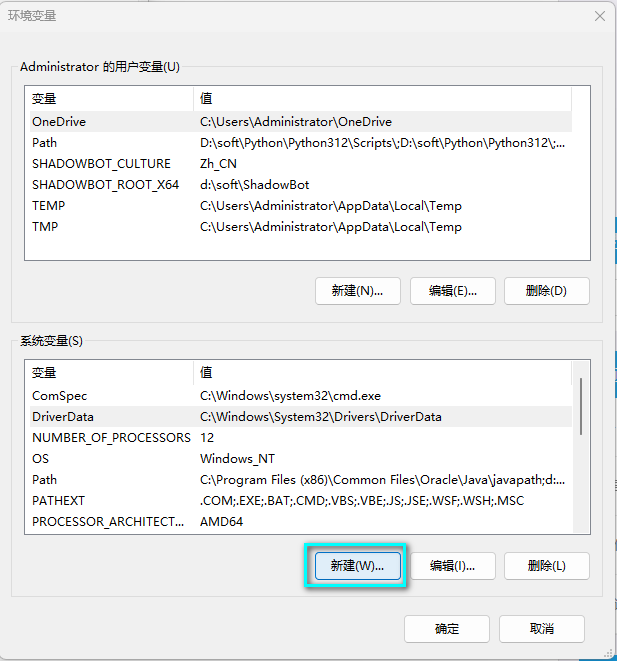This screenshot has width=617, height=661.
Task: Click 变量 header in system variables list
Action: click(111, 373)
